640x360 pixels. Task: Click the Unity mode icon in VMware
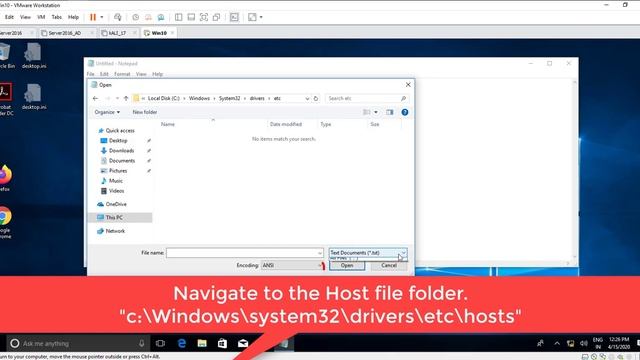click(x=216, y=17)
